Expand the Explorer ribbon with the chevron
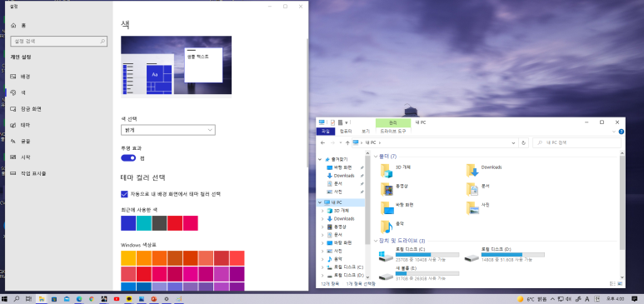This screenshot has height=304, width=644. click(x=615, y=132)
